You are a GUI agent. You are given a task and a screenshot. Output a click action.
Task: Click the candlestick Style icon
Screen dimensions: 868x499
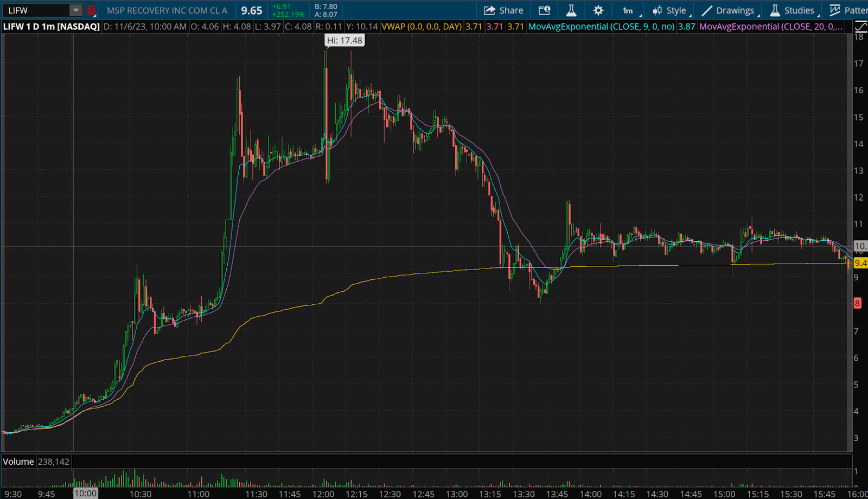click(657, 10)
